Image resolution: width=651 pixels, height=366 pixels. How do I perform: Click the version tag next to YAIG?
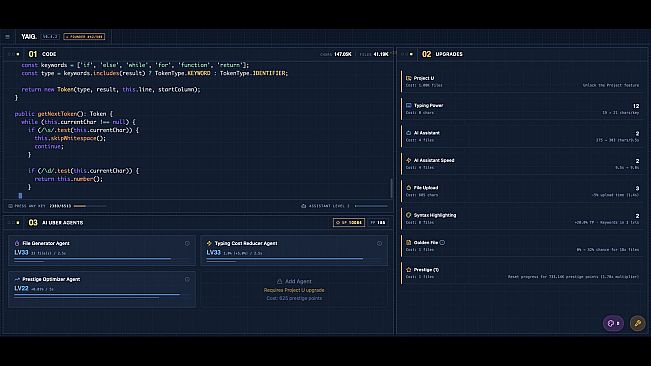click(50, 37)
